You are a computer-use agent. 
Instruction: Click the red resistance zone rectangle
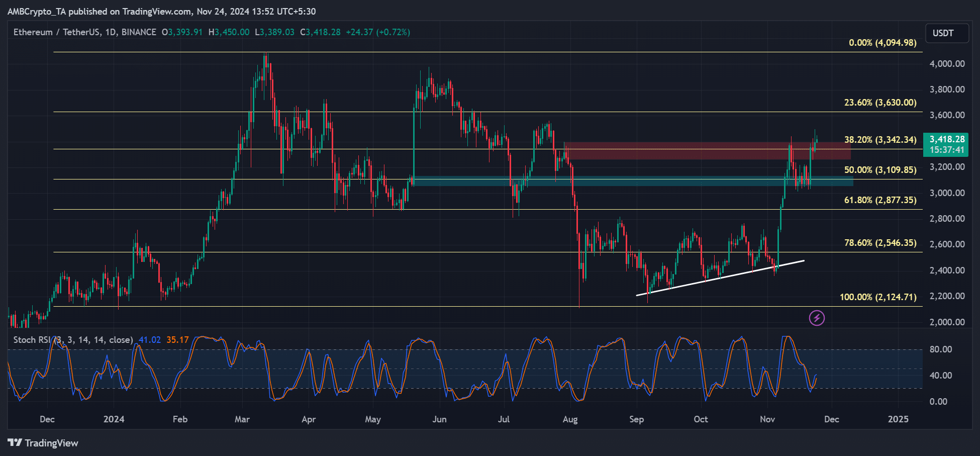pyautogui.click(x=708, y=151)
